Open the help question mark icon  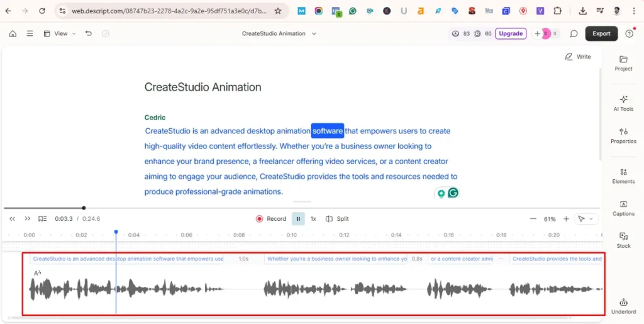[x=629, y=34]
